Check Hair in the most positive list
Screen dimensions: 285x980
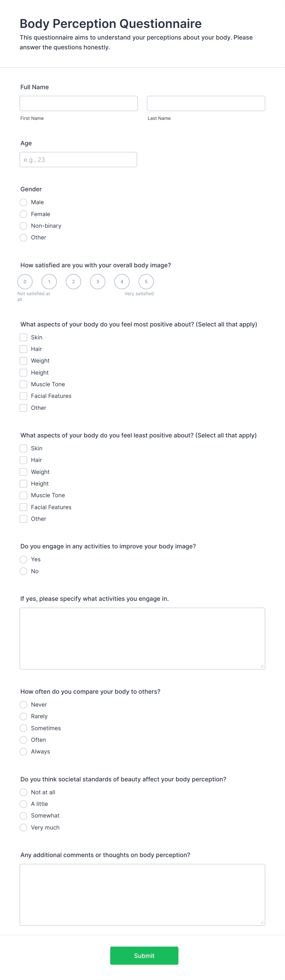pos(23,349)
